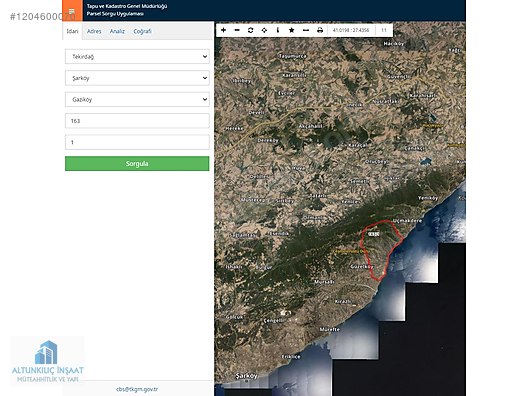Screen dimensions: 528x396
Task: Click the Eriklice label on the map
Action: pos(291,357)
